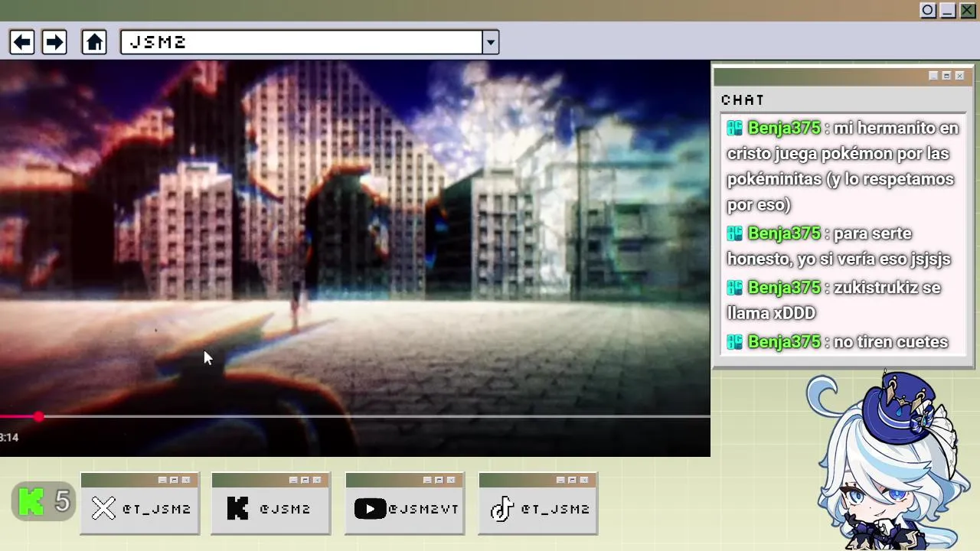This screenshot has height=551, width=980.
Task: Click the CHAT panel title
Action: click(x=743, y=99)
